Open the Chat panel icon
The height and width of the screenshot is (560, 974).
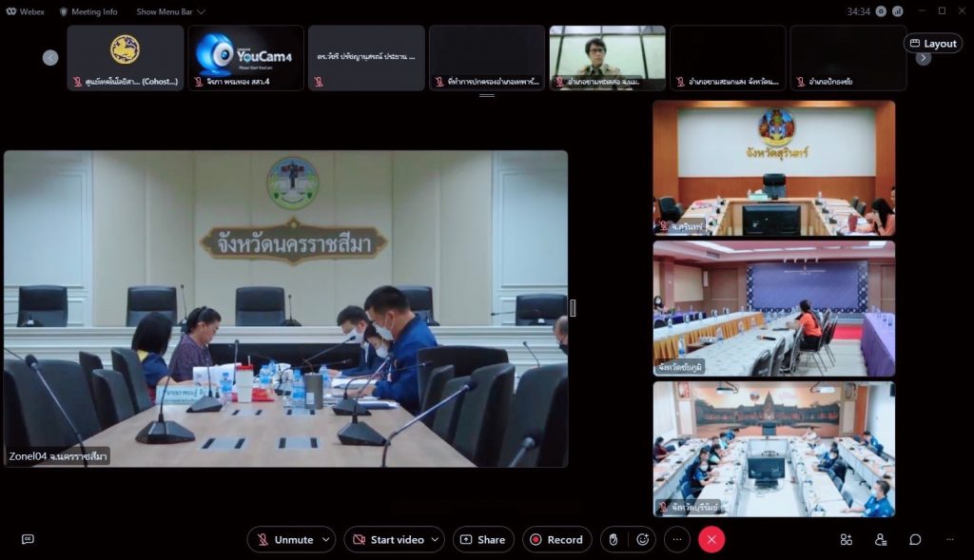(915, 539)
